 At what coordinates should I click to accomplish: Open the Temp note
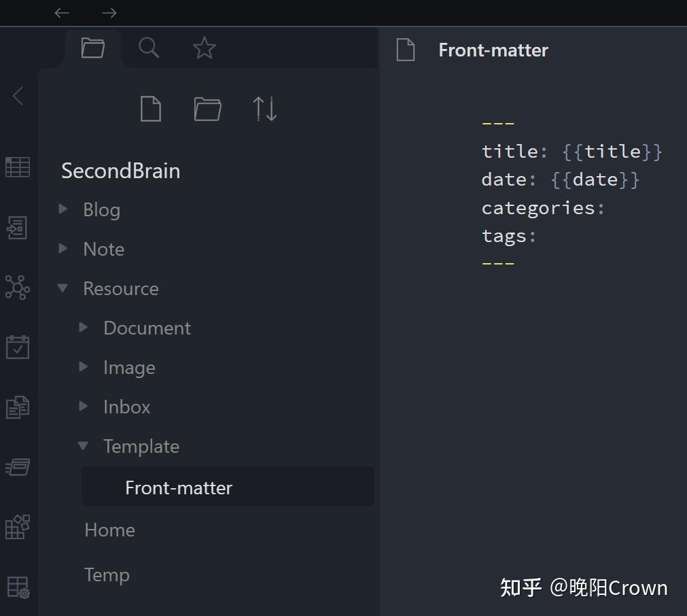pos(107,575)
